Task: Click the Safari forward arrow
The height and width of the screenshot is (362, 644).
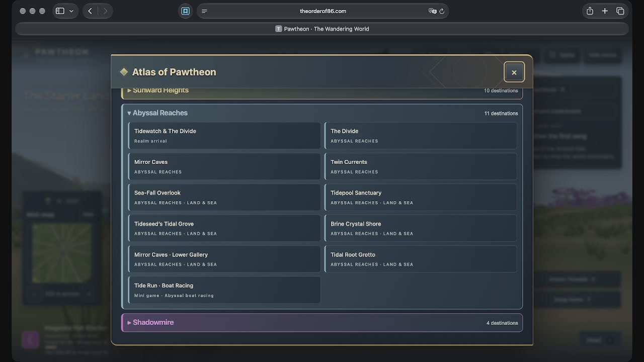Action: [x=105, y=11]
